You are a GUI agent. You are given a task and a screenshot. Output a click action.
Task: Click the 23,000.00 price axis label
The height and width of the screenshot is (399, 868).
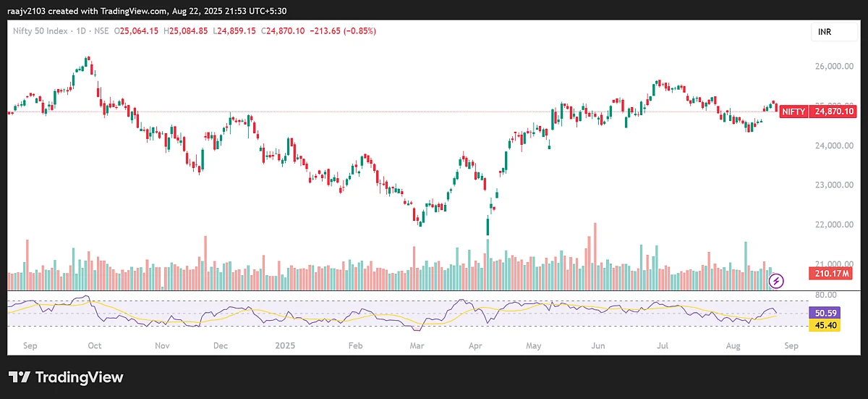pos(833,185)
